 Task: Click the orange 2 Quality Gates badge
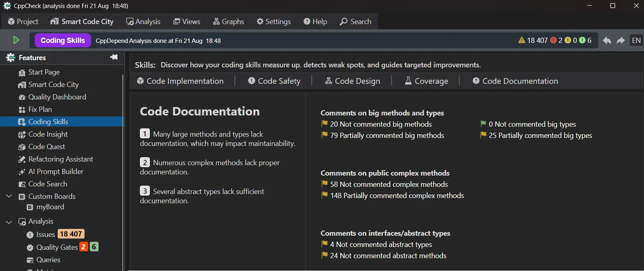coord(83,247)
